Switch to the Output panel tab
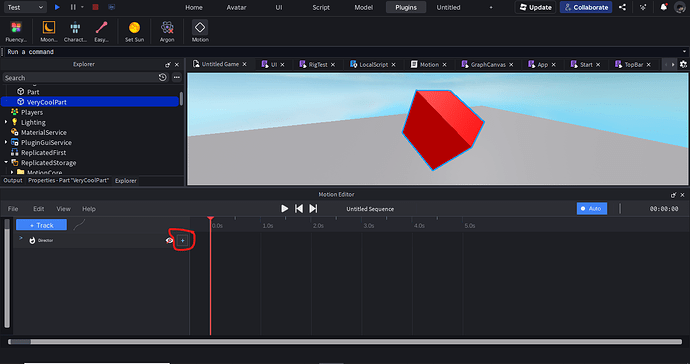 pos(13,180)
